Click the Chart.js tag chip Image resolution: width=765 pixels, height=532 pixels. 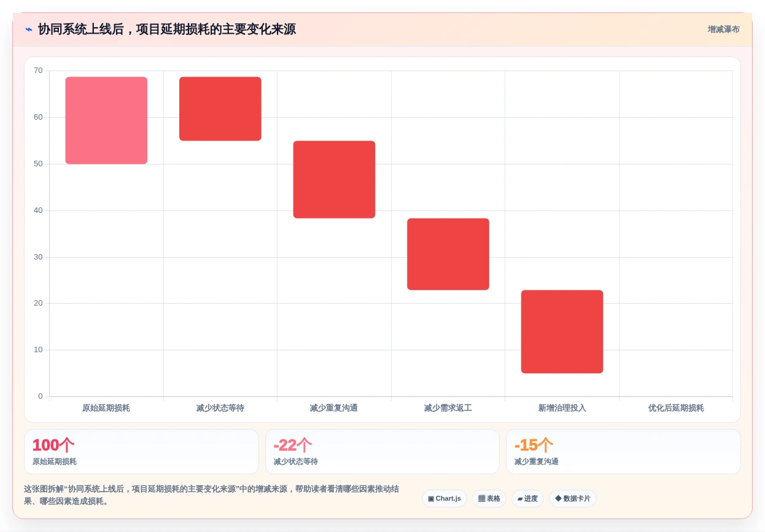(445, 498)
